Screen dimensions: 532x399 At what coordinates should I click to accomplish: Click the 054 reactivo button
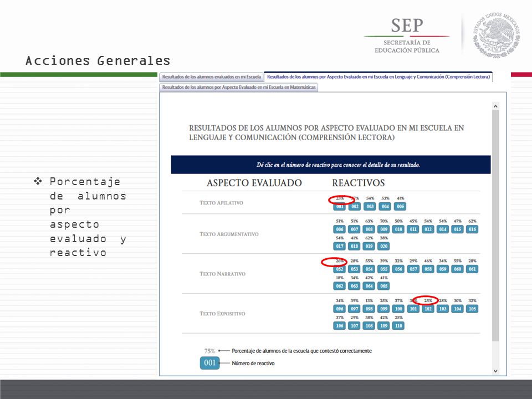click(x=369, y=269)
